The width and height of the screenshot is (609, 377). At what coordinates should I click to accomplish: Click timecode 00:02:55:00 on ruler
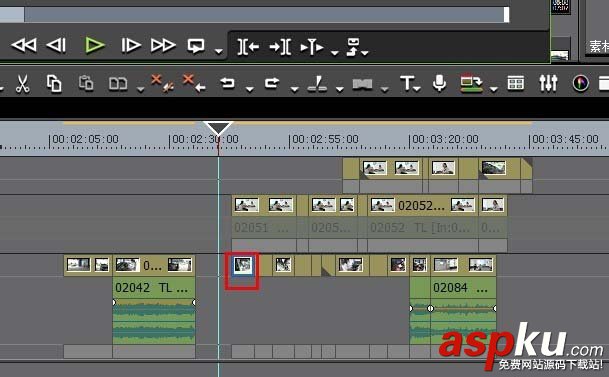coord(325,139)
